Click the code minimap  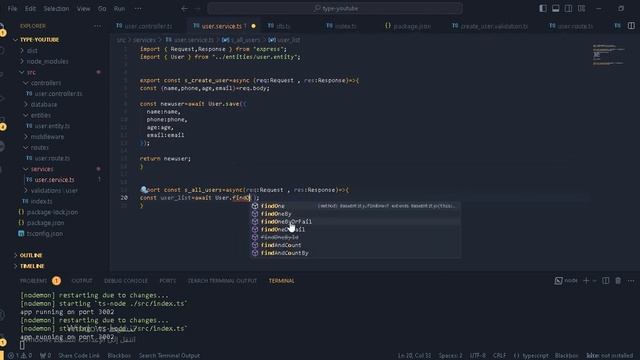609,54
